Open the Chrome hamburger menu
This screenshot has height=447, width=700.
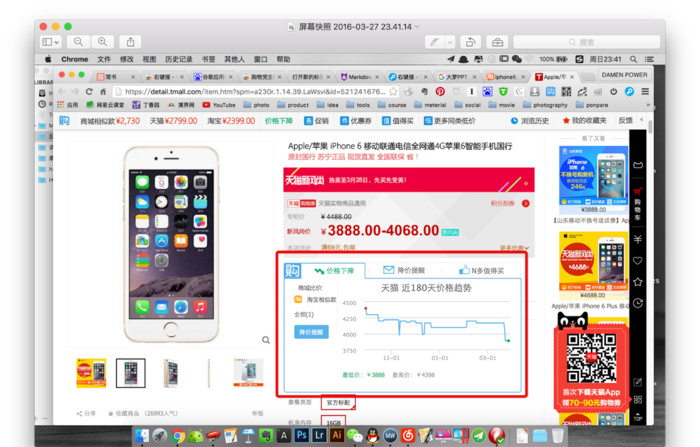[x=645, y=92]
